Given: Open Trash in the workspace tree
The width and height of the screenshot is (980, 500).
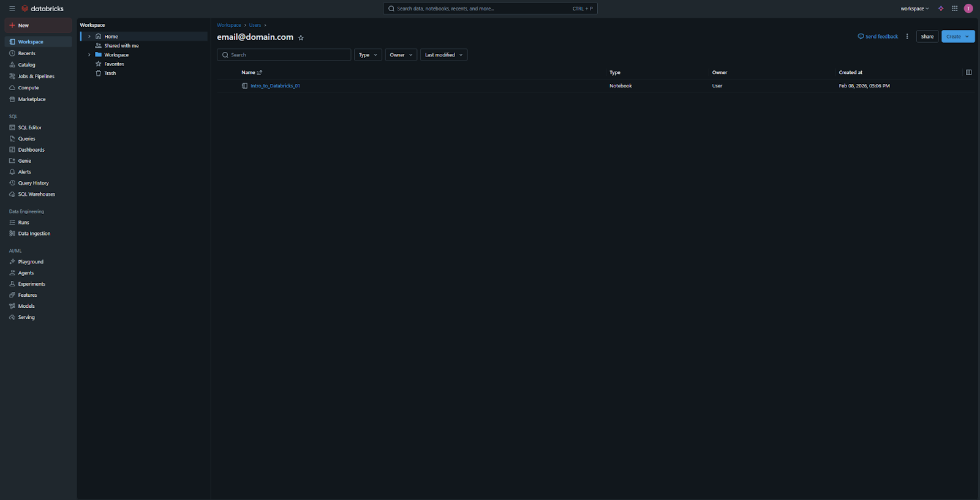Looking at the screenshot, I should coord(110,73).
